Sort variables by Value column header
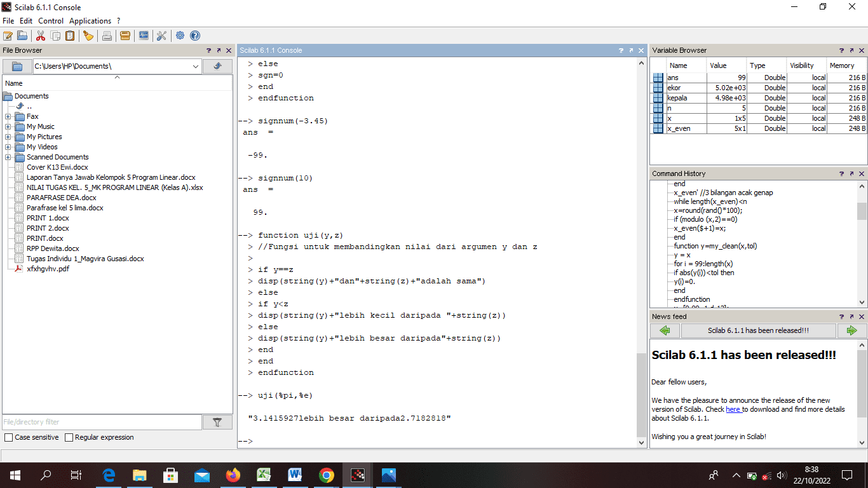This screenshot has width=868, height=488. [726, 65]
